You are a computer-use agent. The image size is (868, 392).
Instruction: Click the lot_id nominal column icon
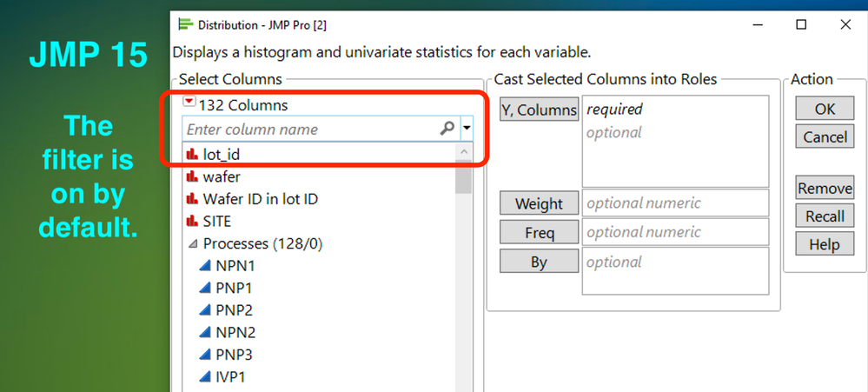pos(192,154)
